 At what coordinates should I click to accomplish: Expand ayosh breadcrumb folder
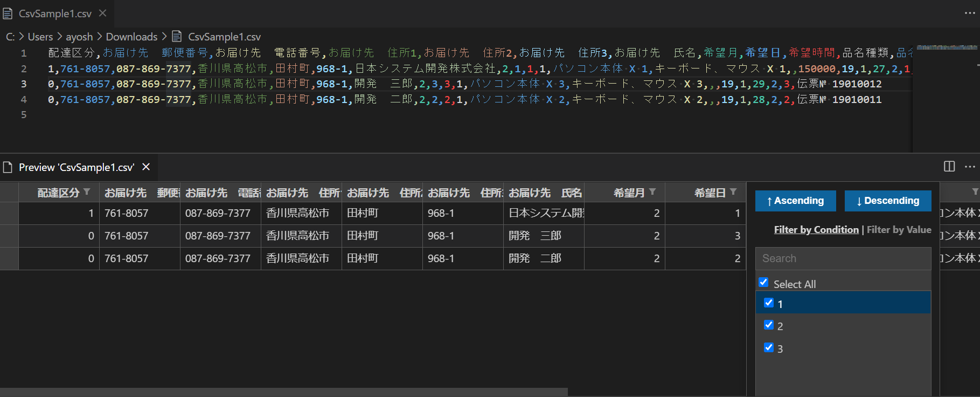(x=79, y=37)
